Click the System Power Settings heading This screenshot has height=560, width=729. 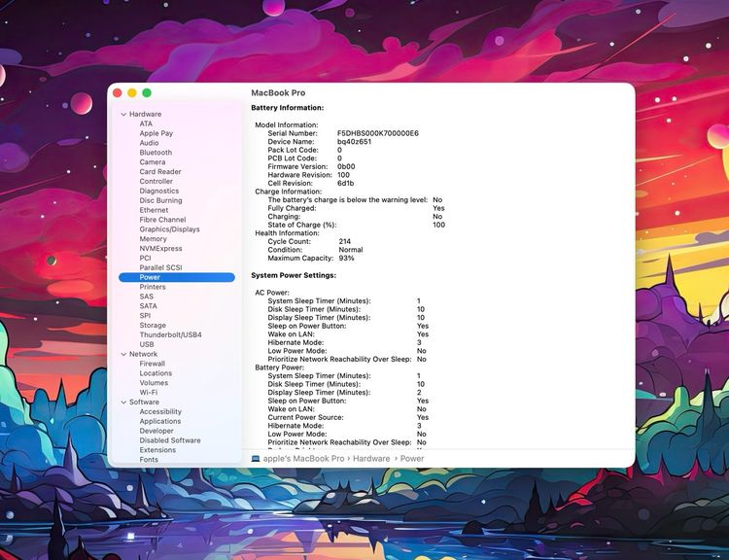[294, 276]
